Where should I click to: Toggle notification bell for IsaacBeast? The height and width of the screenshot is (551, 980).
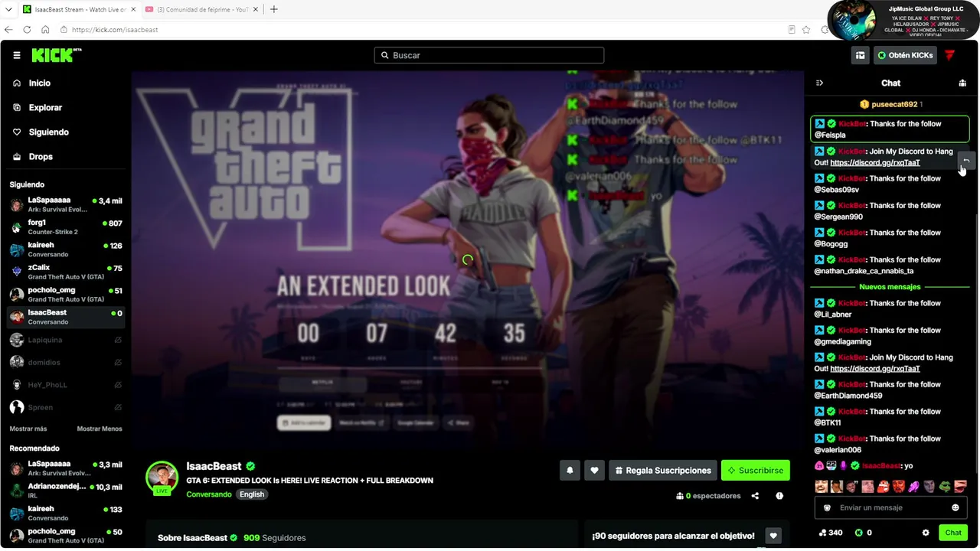pyautogui.click(x=569, y=470)
